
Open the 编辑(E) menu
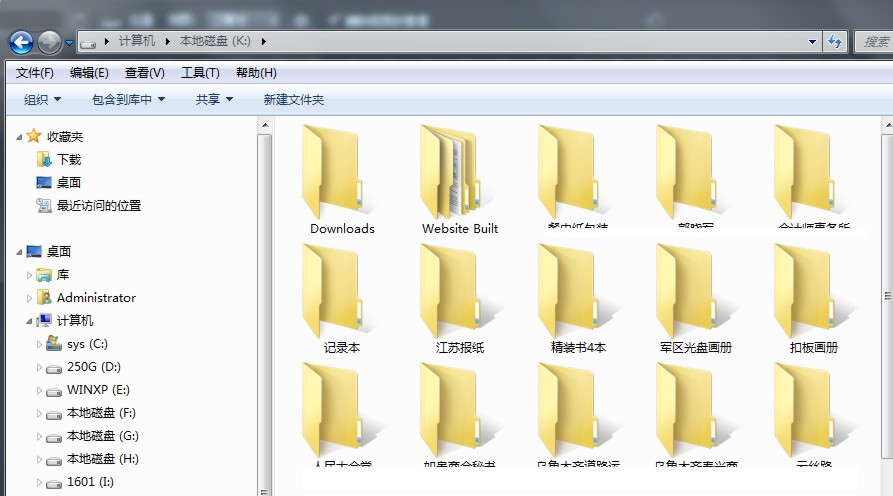click(89, 73)
